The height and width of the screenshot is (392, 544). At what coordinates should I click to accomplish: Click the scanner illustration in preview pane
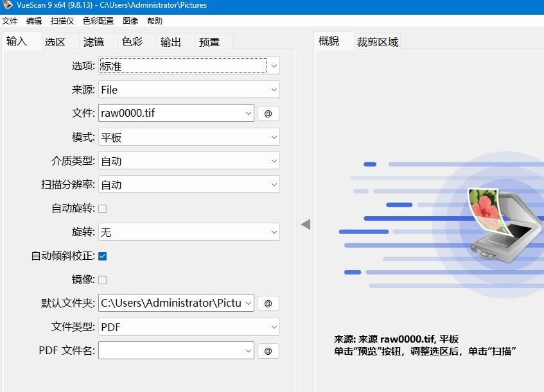505,225
